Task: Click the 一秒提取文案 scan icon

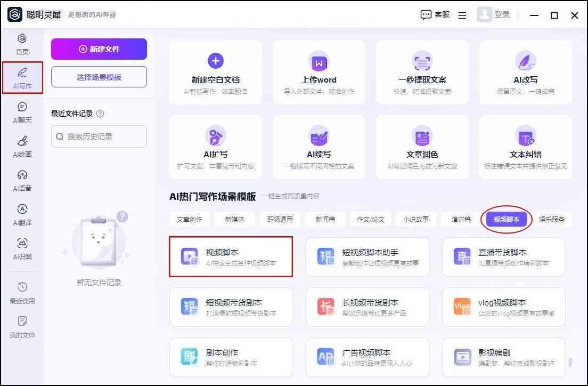Action: click(x=422, y=62)
